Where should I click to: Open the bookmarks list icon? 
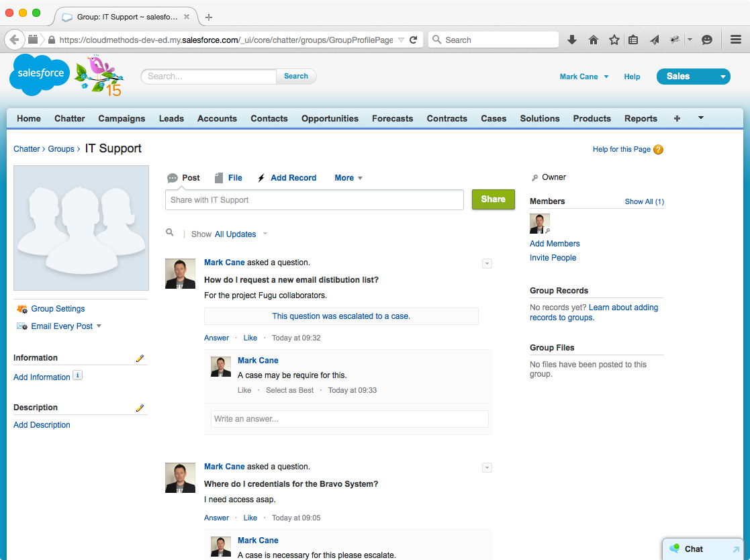pyautogui.click(x=633, y=40)
